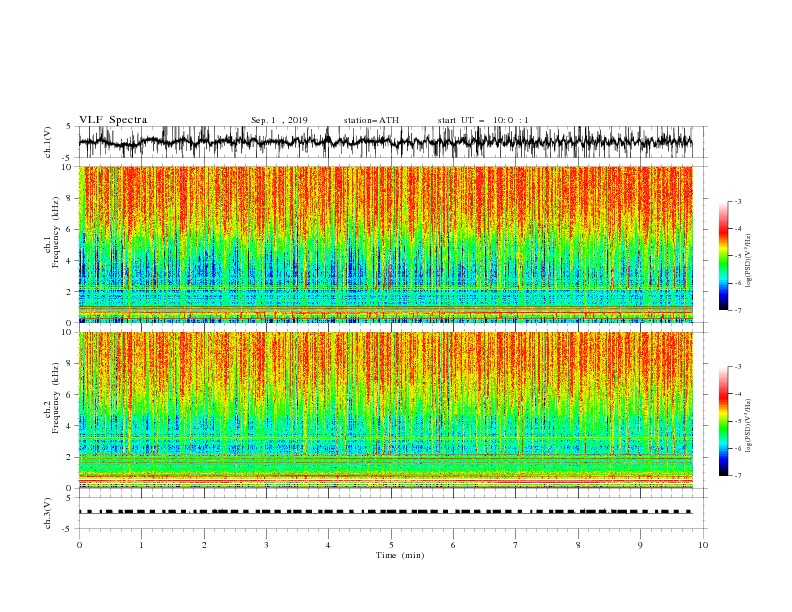Click the ch.2 spectrogram plot area
This screenshot has height=612, width=792.
(x=386, y=410)
